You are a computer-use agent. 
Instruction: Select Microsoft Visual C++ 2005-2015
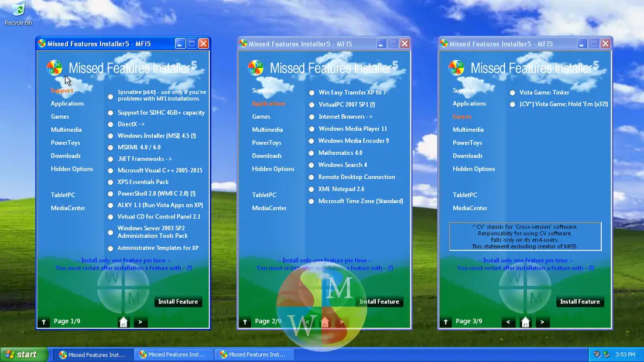111,170
